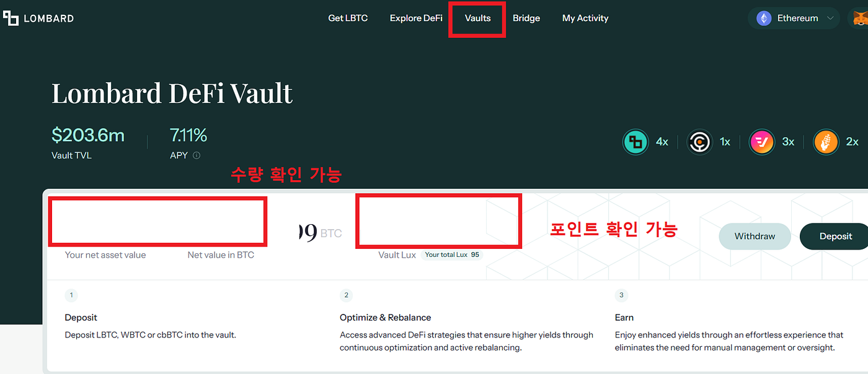Click the Lombard logo icon
The width and height of the screenshot is (868, 374).
coord(11,18)
